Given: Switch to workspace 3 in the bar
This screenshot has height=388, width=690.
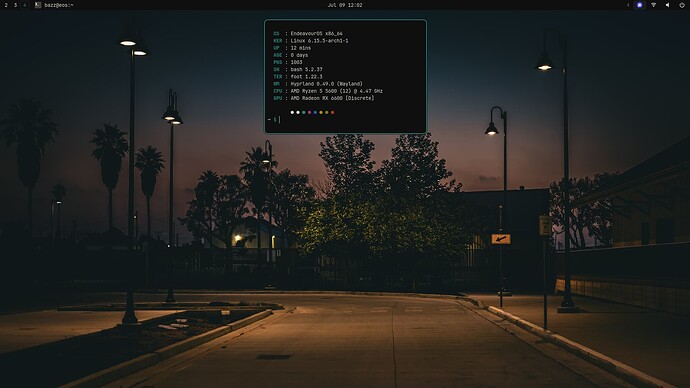Looking at the screenshot, I should point(15,5).
